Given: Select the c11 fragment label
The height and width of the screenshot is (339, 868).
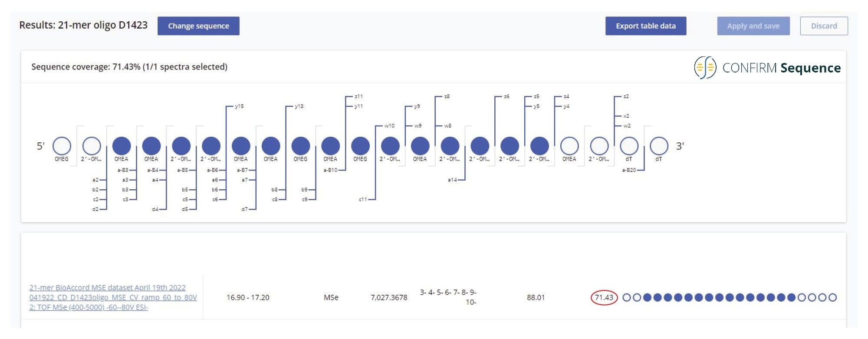Looking at the screenshot, I should (x=363, y=200).
